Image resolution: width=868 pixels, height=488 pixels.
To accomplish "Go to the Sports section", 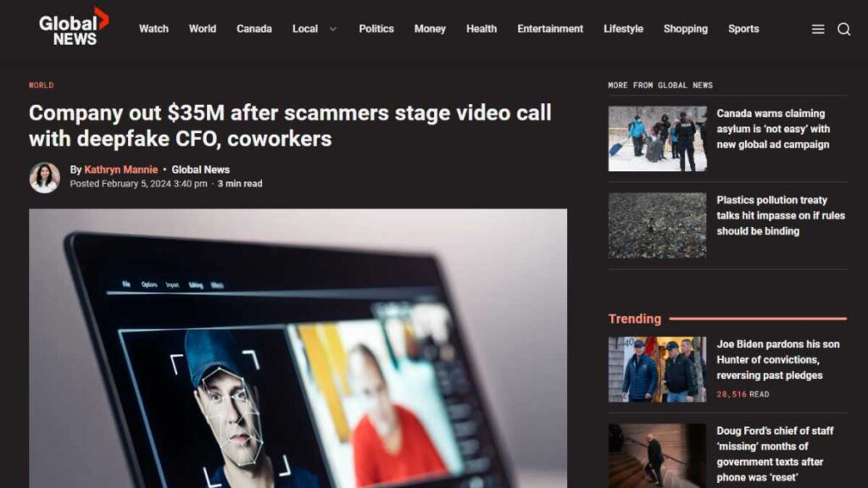I will (x=743, y=29).
